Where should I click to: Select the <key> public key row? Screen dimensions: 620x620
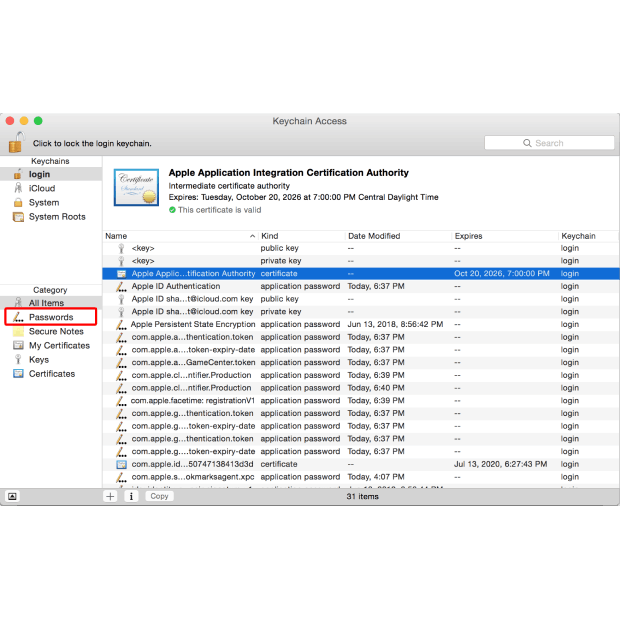[x=361, y=248]
